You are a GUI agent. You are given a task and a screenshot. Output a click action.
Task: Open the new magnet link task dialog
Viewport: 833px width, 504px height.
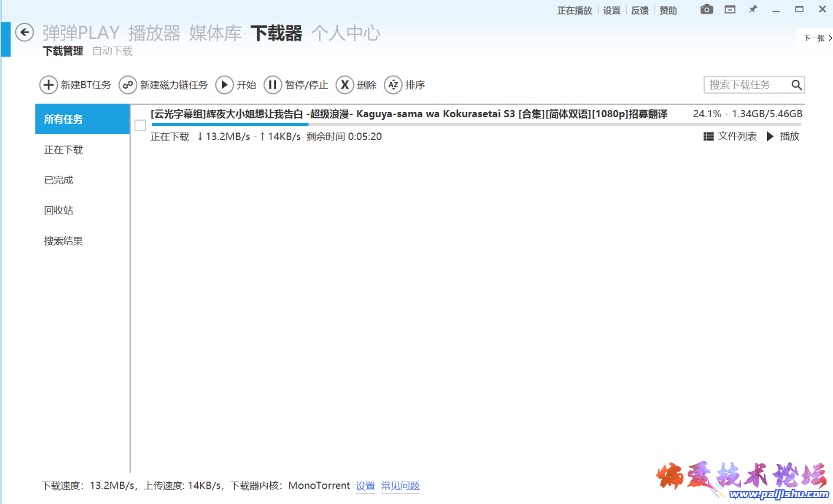pyautogui.click(x=163, y=85)
